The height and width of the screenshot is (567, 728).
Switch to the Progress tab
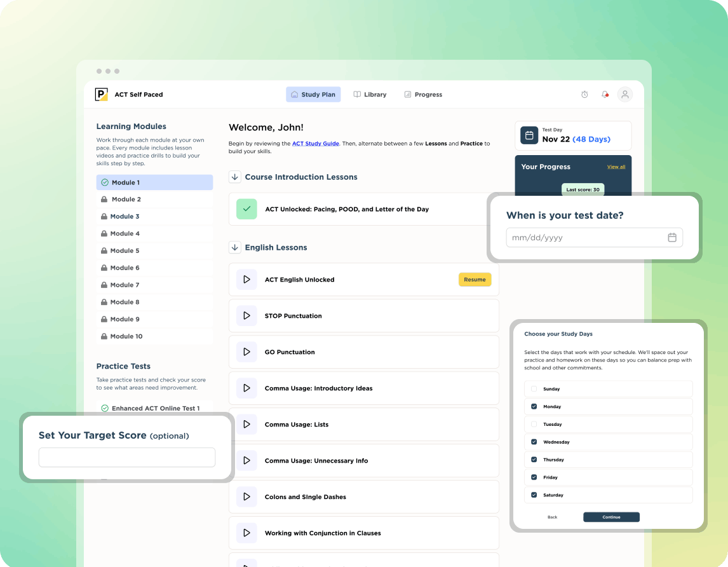(x=423, y=94)
